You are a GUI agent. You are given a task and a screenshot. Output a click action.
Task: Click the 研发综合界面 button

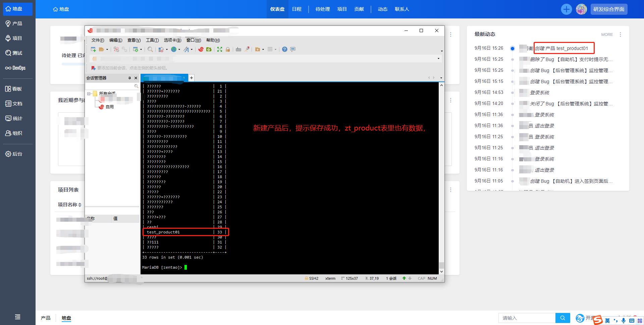[x=609, y=9]
